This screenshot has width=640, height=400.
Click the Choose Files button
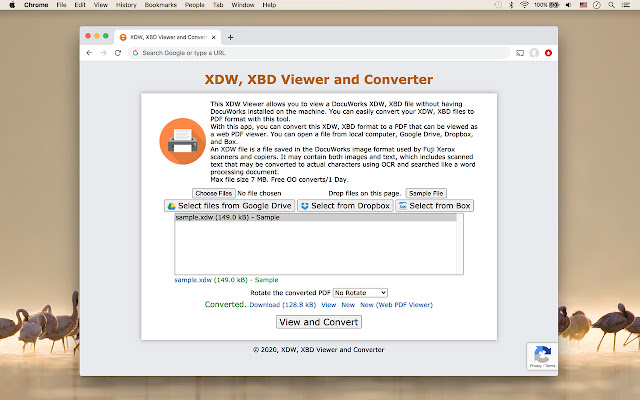click(x=213, y=193)
